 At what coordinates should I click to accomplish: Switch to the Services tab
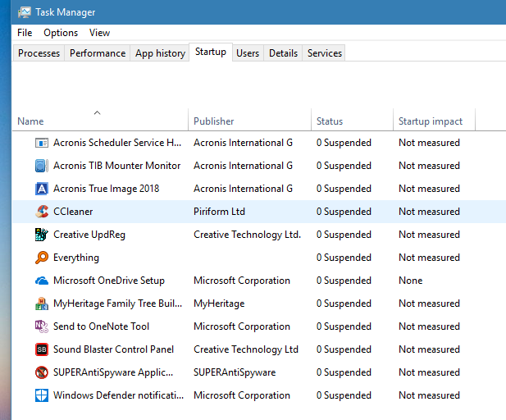pyautogui.click(x=324, y=53)
